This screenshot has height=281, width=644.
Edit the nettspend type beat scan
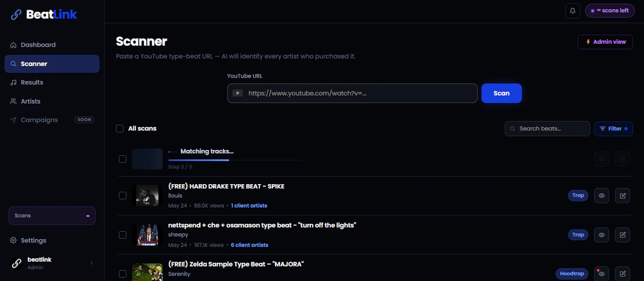[x=623, y=235]
